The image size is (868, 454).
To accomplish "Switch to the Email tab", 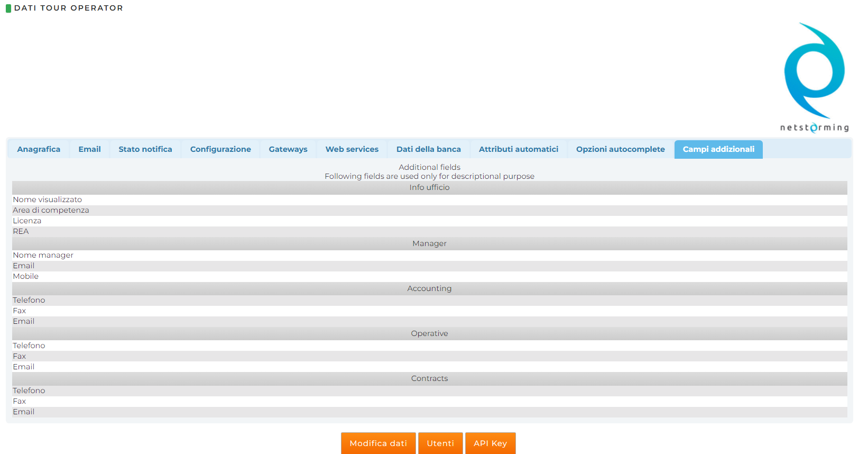I will [89, 149].
